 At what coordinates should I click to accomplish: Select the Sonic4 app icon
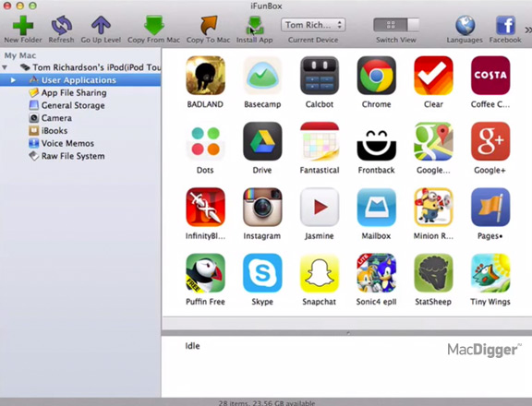[376, 273]
